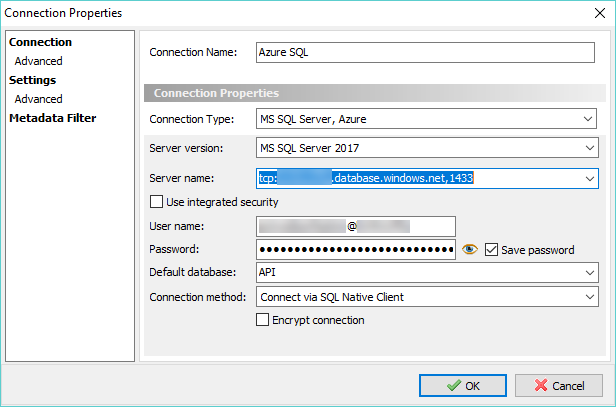Click into the Password field
Viewport: 616px width, 407px height.
click(355, 249)
